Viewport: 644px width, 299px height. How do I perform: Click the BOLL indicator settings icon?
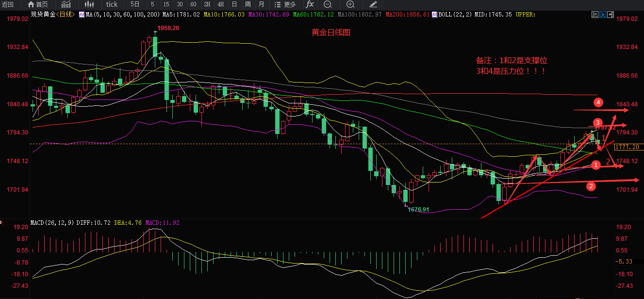435,15
